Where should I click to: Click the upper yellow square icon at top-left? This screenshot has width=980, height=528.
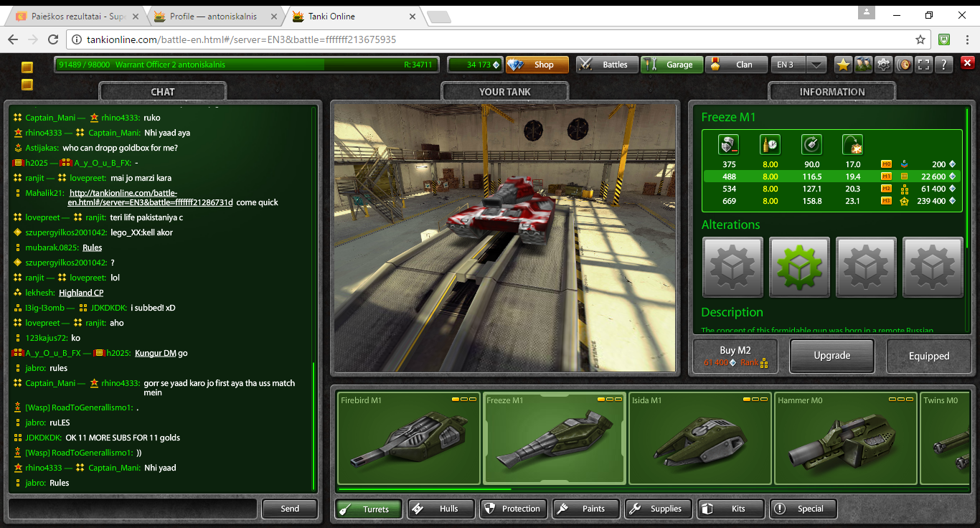(27, 68)
